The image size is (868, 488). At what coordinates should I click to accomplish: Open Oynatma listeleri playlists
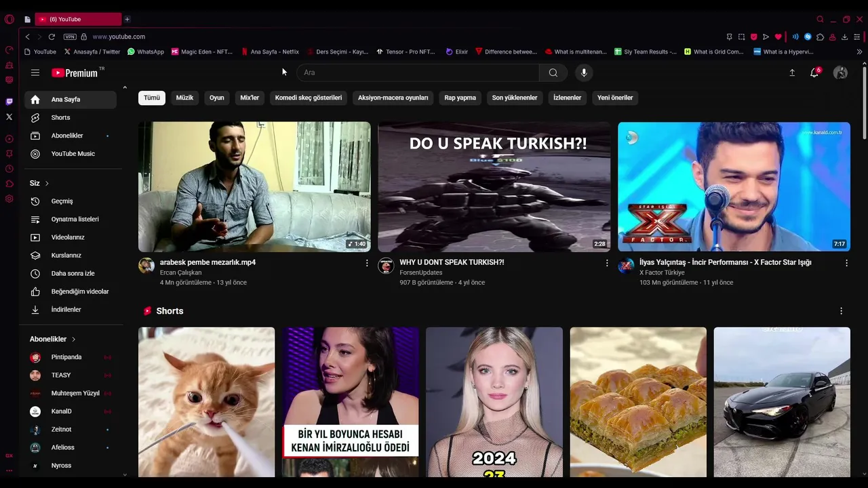(x=71, y=219)
